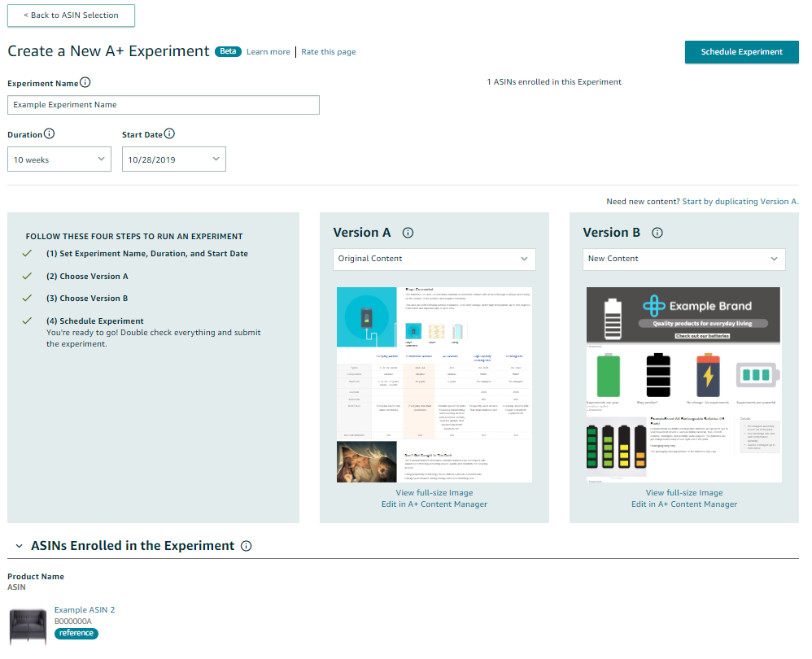
Task: Open the New Content dropdown for Version B
Action: click(x=684, y=259)
